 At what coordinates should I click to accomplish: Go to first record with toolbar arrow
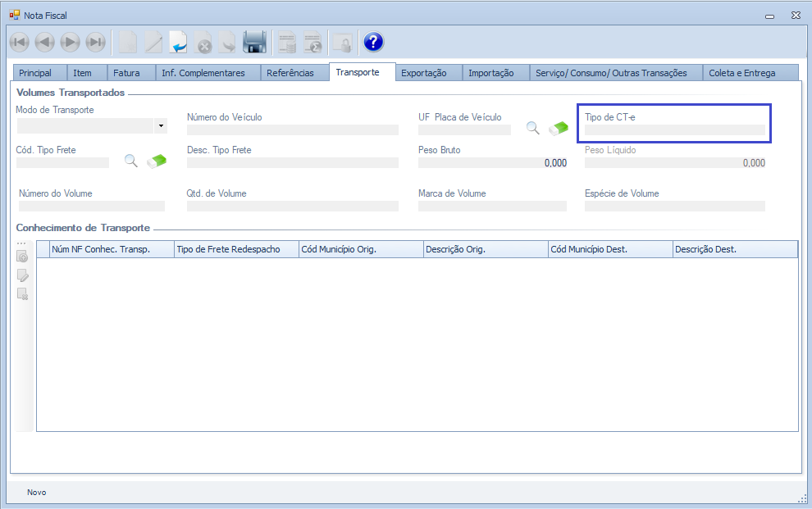tap(20, 42)
